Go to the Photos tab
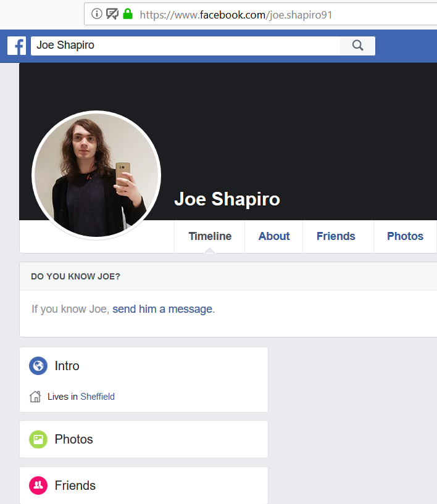The image size is (437, 504). pyautogui.click(x=405, y=236)
